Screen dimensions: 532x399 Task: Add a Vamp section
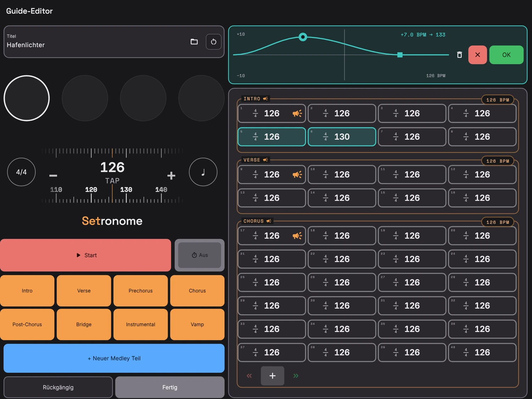(197, 324)
